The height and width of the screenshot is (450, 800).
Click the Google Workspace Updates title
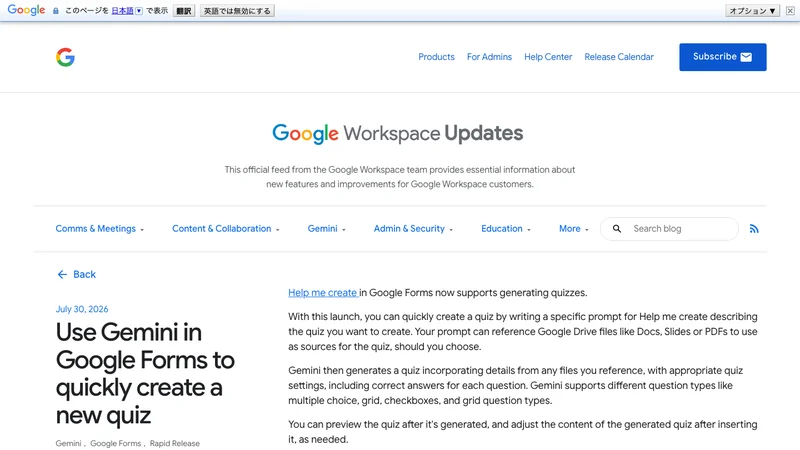pyautogui.click(x=397, y=134)
